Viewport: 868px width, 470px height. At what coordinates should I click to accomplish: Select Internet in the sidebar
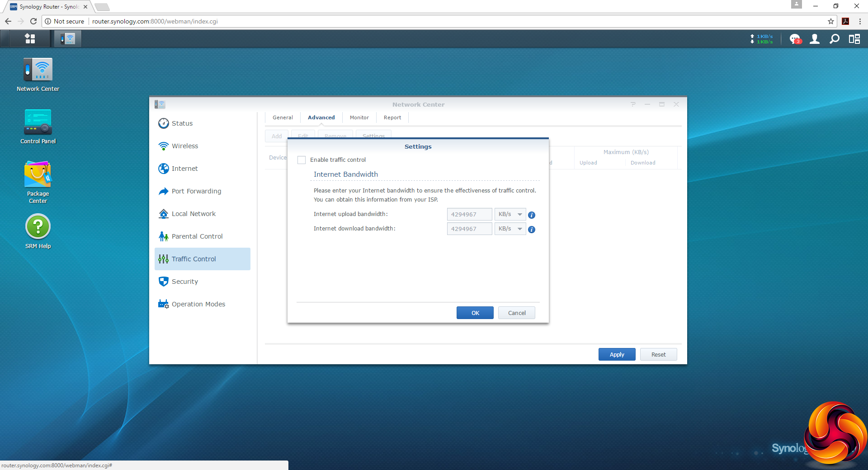pyautogui.click(x=203, y=169)
